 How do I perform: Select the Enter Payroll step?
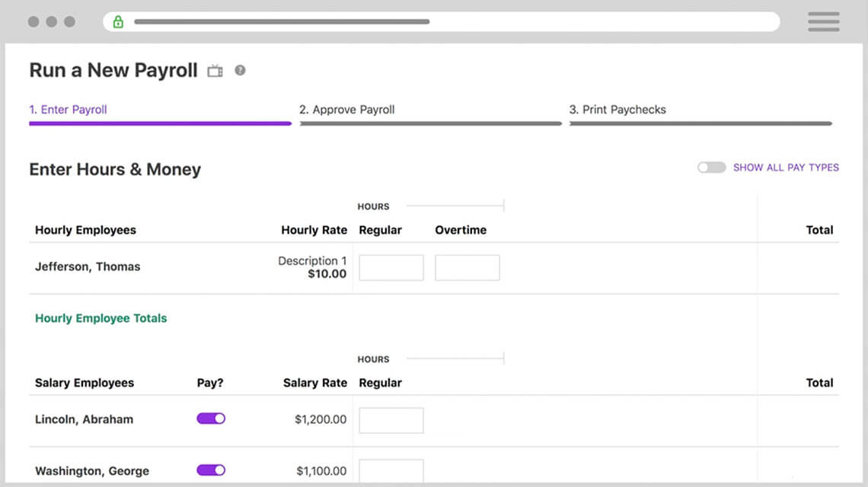click(x=69, y=110)
